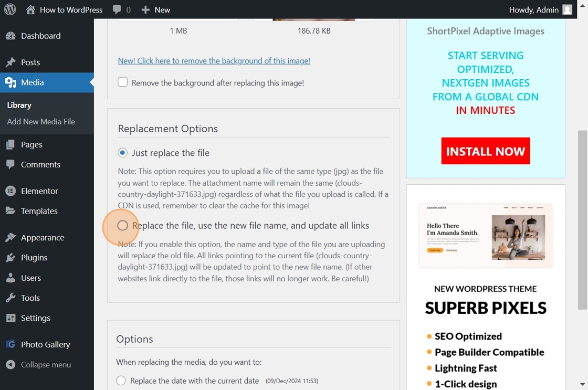Click the Comments speech bubble sidebar icon
The width and height of the screenshot is (588, 390).
(10, 164)
